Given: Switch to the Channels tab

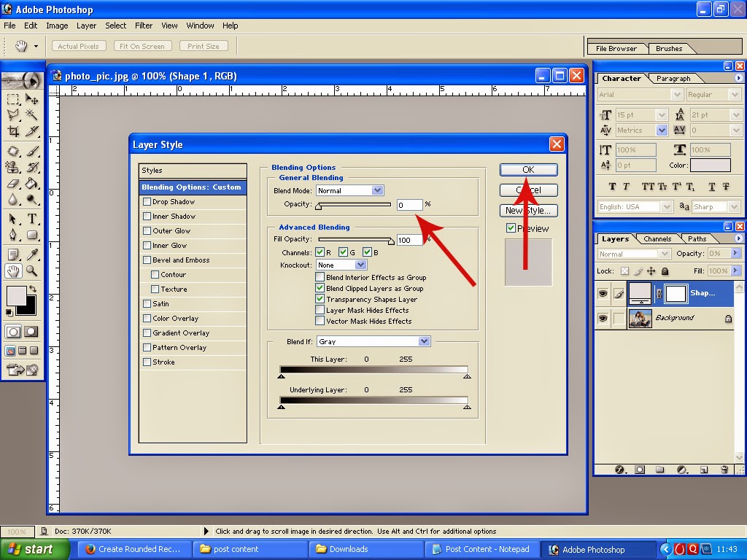Looking at the screenshot, I should pyautogui.click(x=657, y=238).
